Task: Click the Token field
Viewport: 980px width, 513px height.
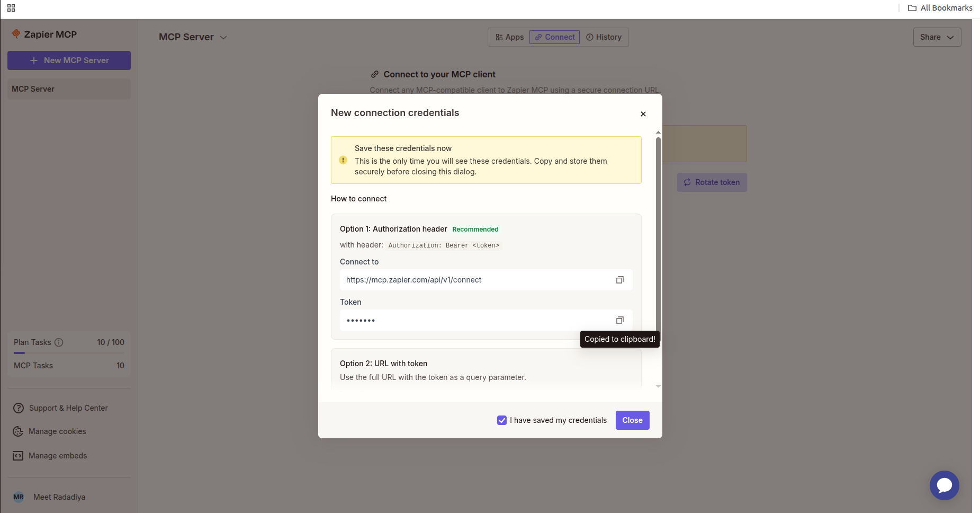Action: pyautogui.click(x=486, y=320)
